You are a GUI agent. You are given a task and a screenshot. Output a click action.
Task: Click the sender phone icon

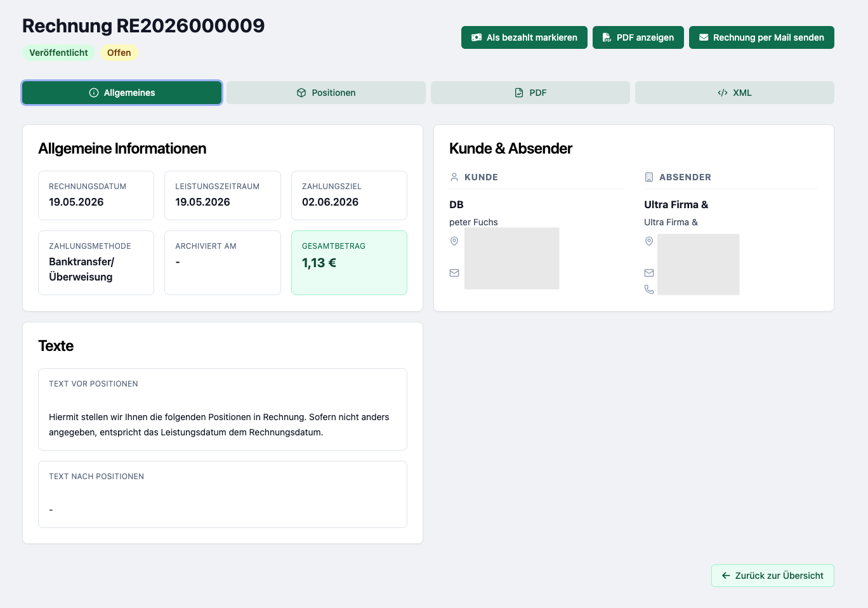649,289
